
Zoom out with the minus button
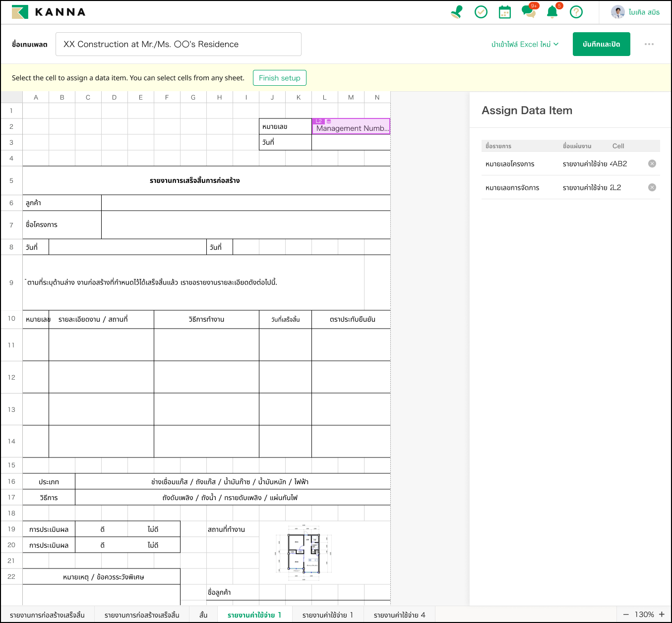tap(626, 615)
